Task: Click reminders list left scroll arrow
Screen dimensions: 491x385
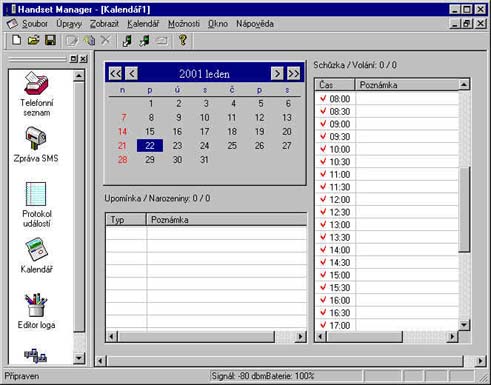Action: click(112, 337)
